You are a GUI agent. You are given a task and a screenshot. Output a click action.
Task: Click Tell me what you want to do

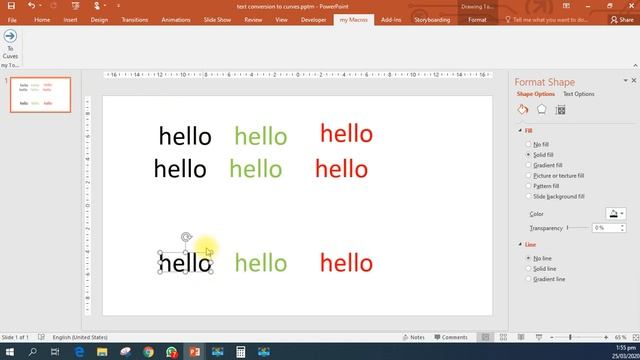[547, 20]
